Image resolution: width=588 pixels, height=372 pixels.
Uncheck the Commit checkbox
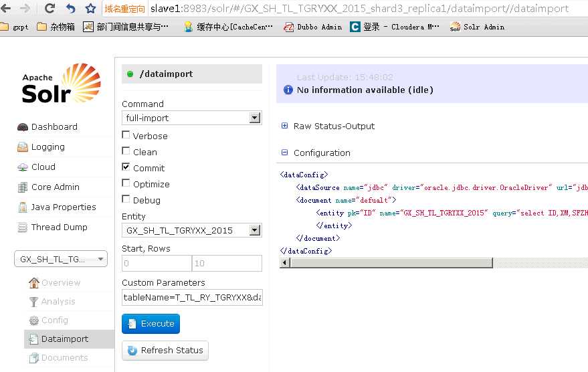[126, 167]
